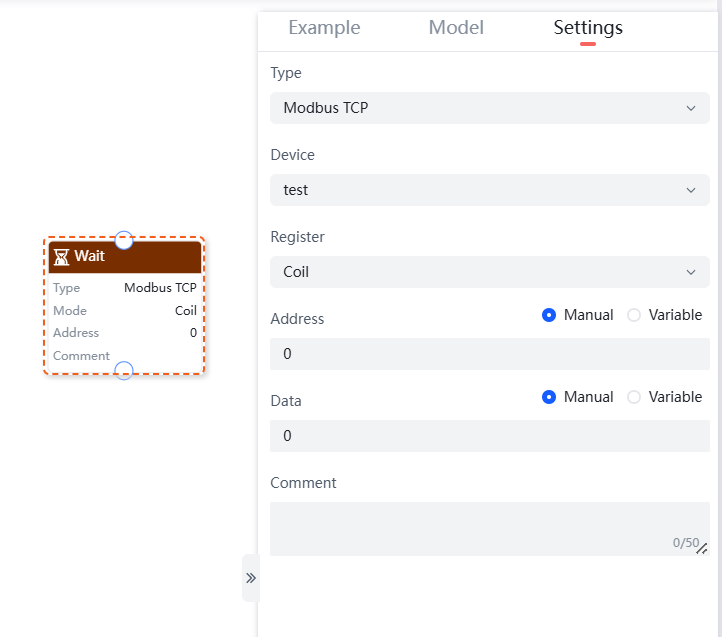Select Manual option for Data
The width and height of the screenshot is (722, 637).
coord(549,397)
